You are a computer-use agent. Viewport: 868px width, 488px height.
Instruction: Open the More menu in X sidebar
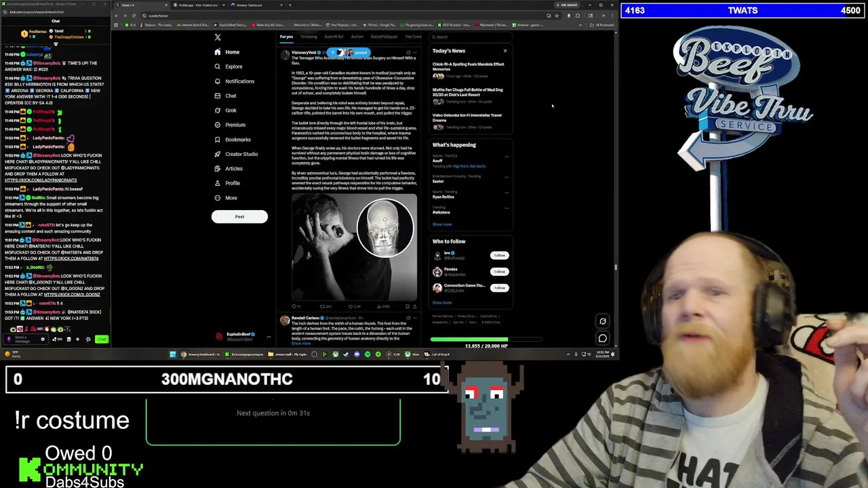pos(226,198)
